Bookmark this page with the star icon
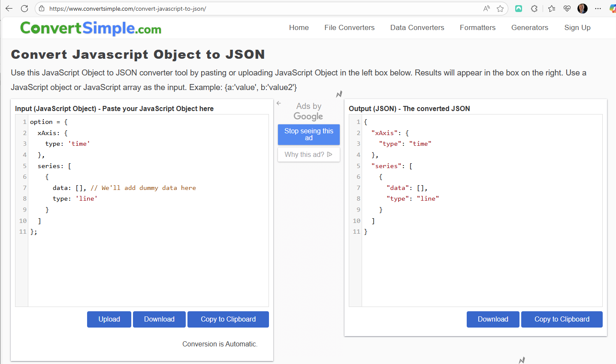The height and width of the screenshot is (364, 616). click(500, 9)
